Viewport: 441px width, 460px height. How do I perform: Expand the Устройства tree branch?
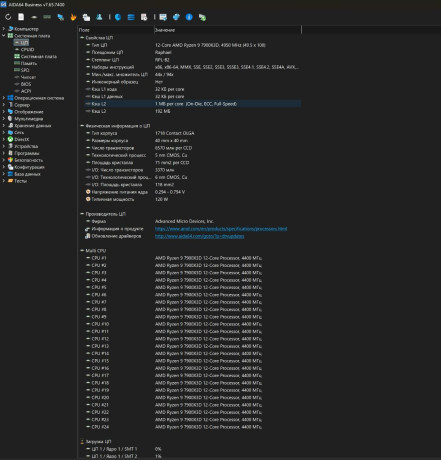coord(4,146)
